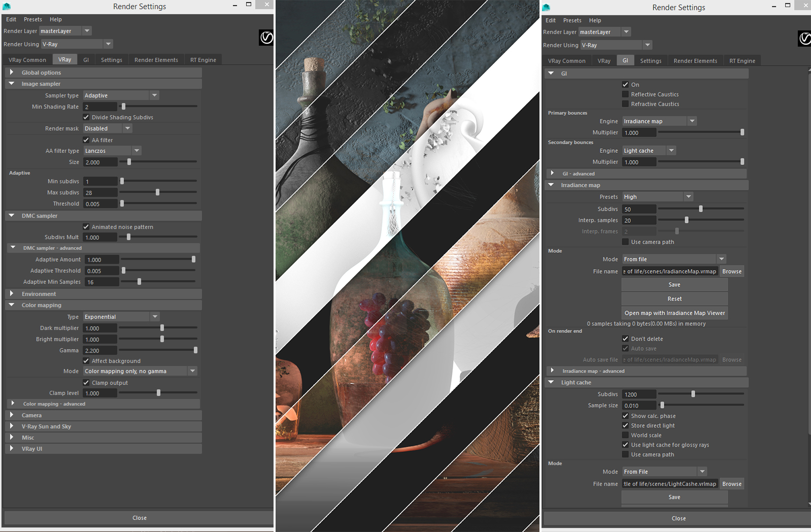The width and height of the screenshot is (811, 532).
Task: Open Irradiance map Mode From file dropdown
Action: coord(674,259)
